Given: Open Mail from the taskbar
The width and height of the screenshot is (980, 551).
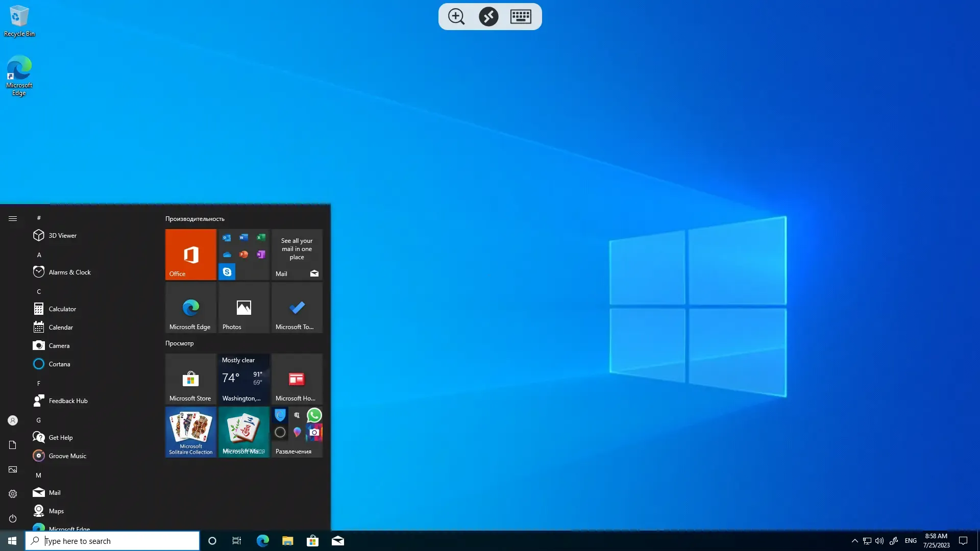Looking at the screenshot, I should pyautogui.click(x=337, y=541).
